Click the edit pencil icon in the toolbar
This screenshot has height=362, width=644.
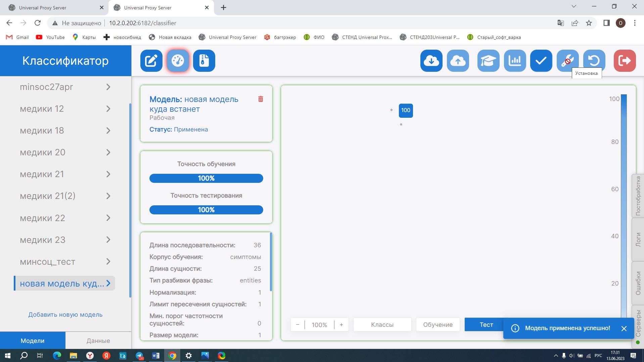pos(151,61)
